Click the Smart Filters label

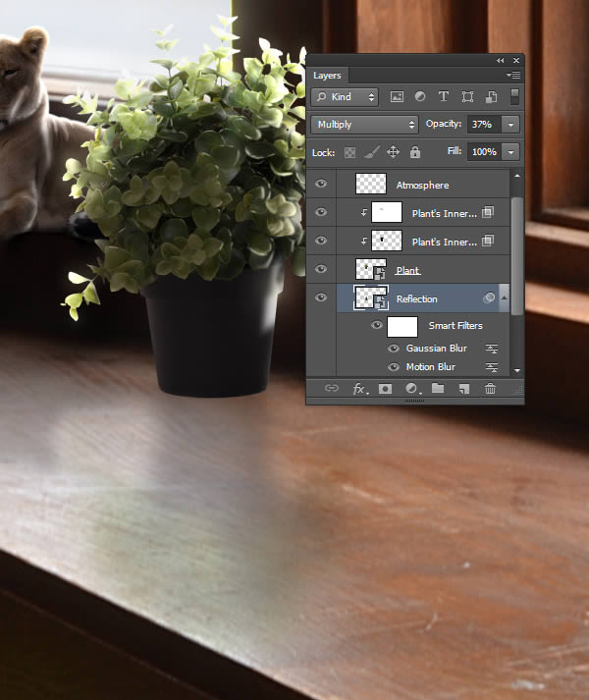[455, 326]
